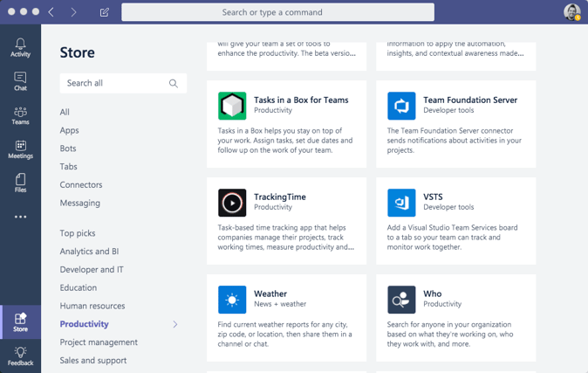588x373 pixels.
Task: Open Sales and support category
Action: pos(93,361)
